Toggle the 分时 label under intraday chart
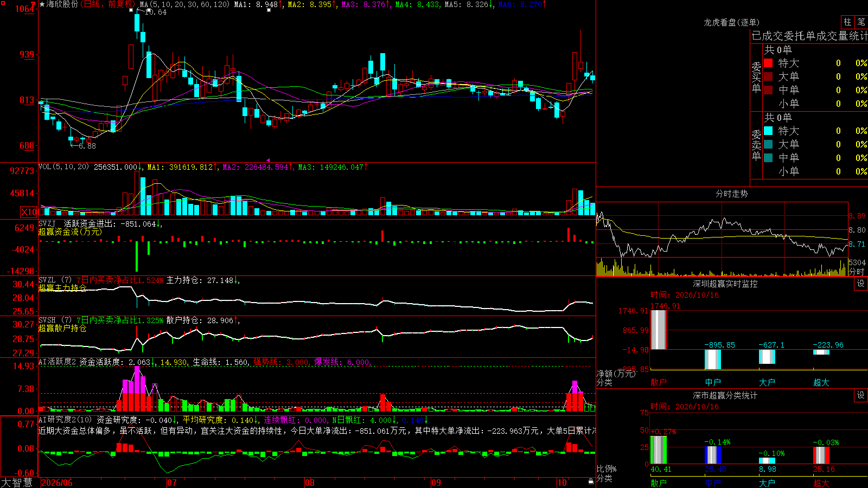The width and height of the screenshot is (868, 488). (857, 272)
